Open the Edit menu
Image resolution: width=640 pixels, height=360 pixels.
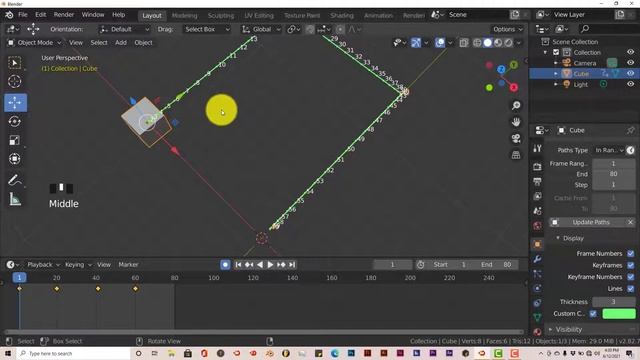(40, 15)
